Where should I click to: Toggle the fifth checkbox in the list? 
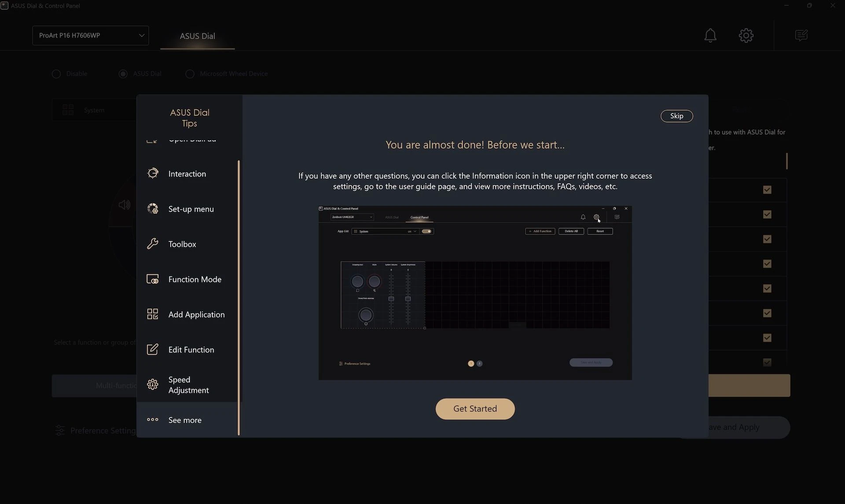[767, 288]
